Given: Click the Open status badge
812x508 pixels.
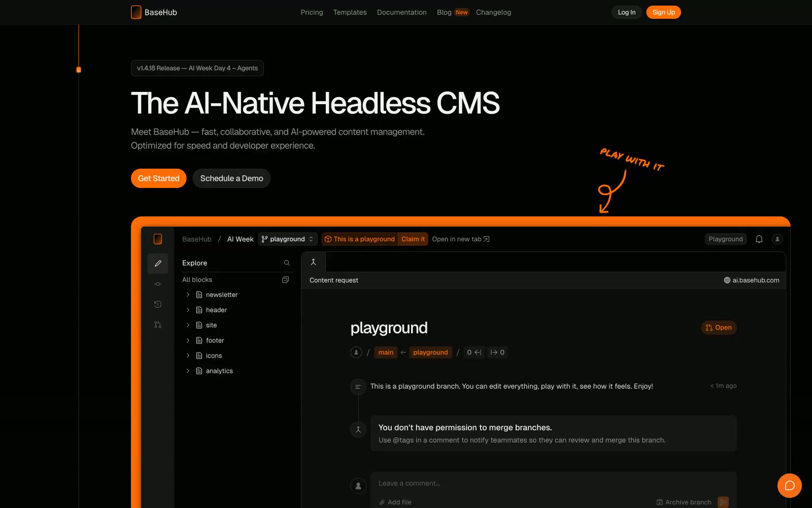Looking at the screenshot, I should click(719, 328).
